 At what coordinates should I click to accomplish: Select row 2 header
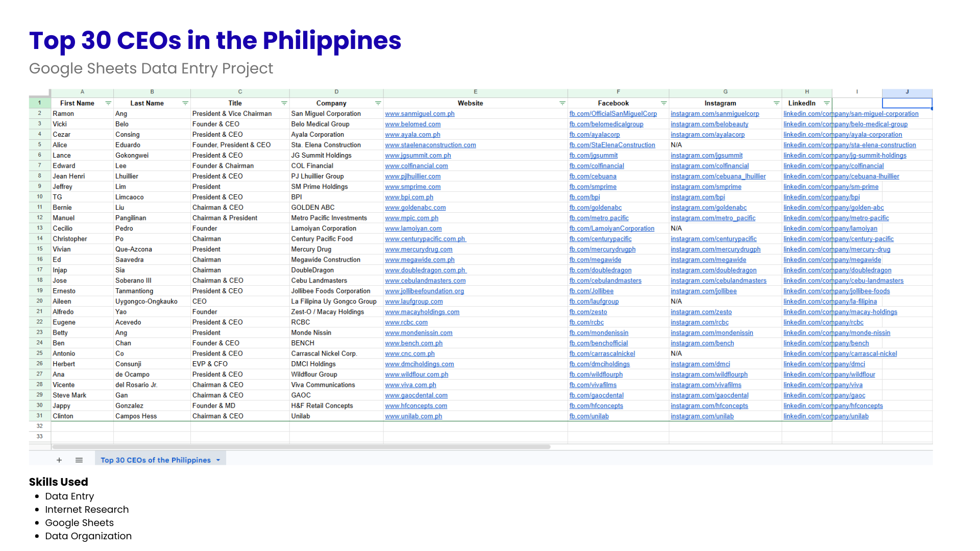(40, 114)
